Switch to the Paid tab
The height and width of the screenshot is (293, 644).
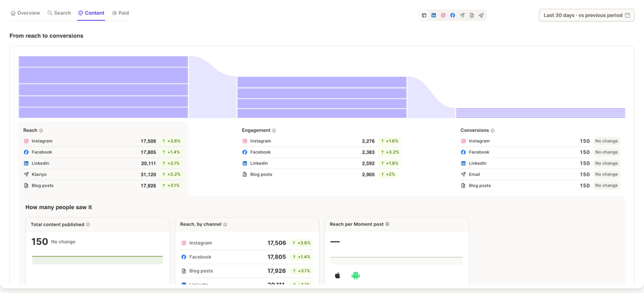[x=120, y=13]
